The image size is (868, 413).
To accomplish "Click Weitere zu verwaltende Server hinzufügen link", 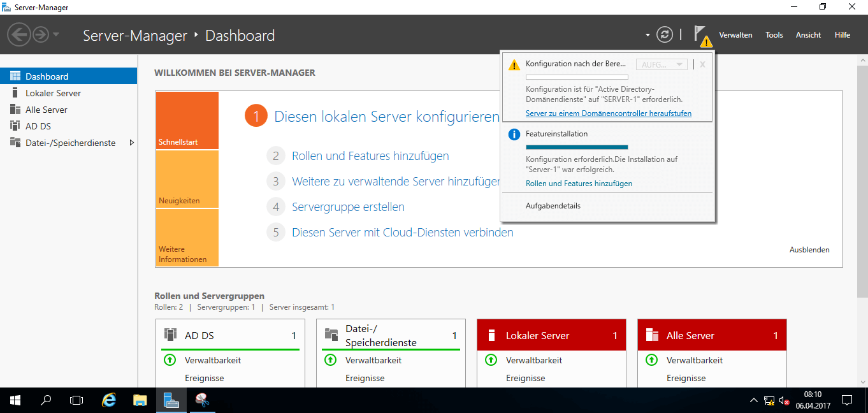I will 396,182.
